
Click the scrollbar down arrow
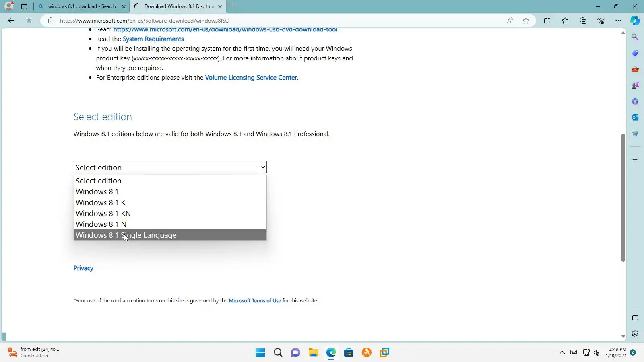(x=623, y=337)
